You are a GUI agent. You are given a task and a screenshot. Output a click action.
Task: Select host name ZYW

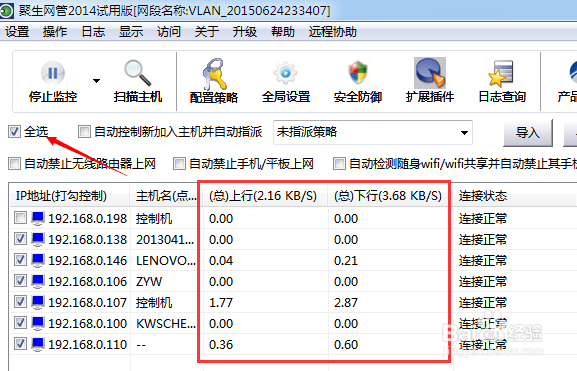click(x=149, y=282)
